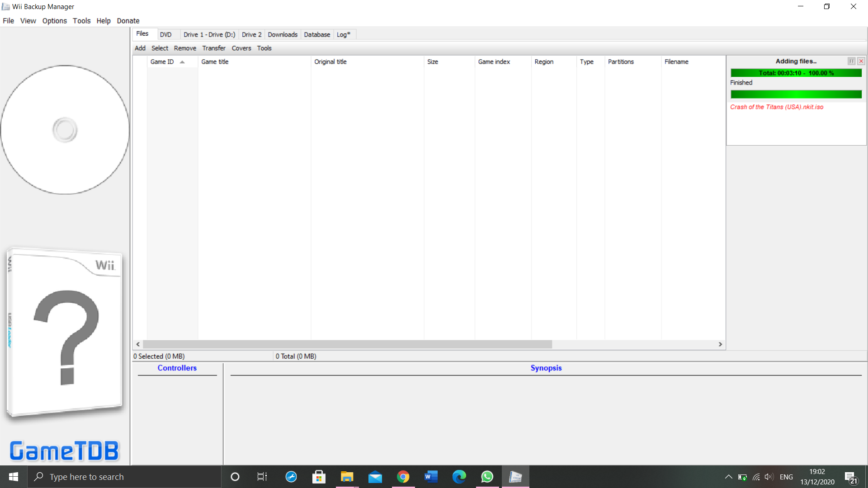Switch to Google Chrome on the taskbar

tap(403, 477)
